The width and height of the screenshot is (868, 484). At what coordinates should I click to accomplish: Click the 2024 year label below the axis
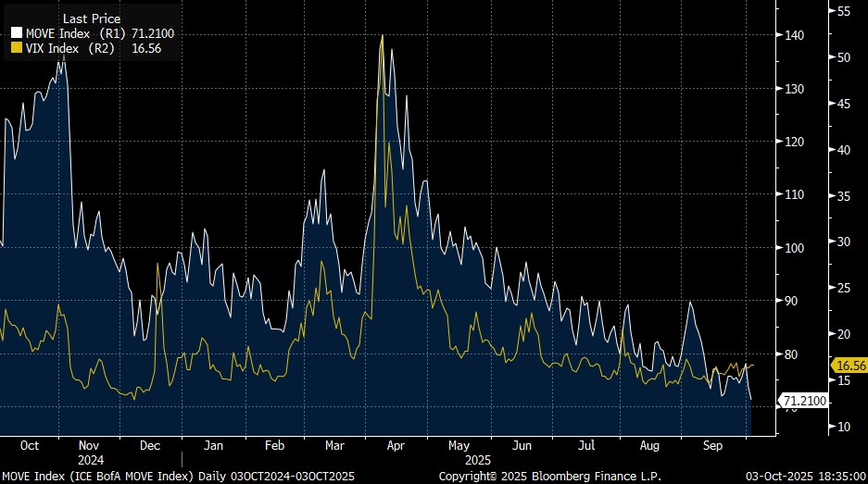(x=91, y=459)
